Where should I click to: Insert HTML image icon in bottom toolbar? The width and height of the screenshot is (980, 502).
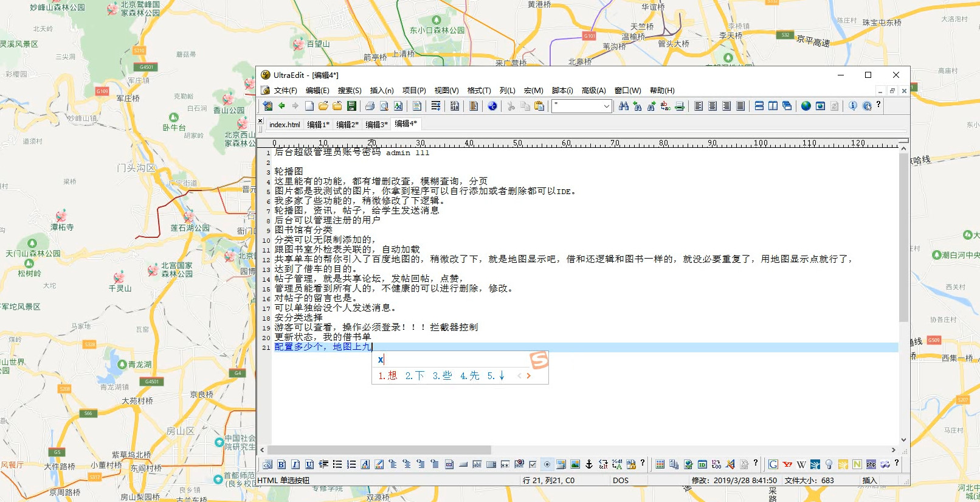[575, 464]
